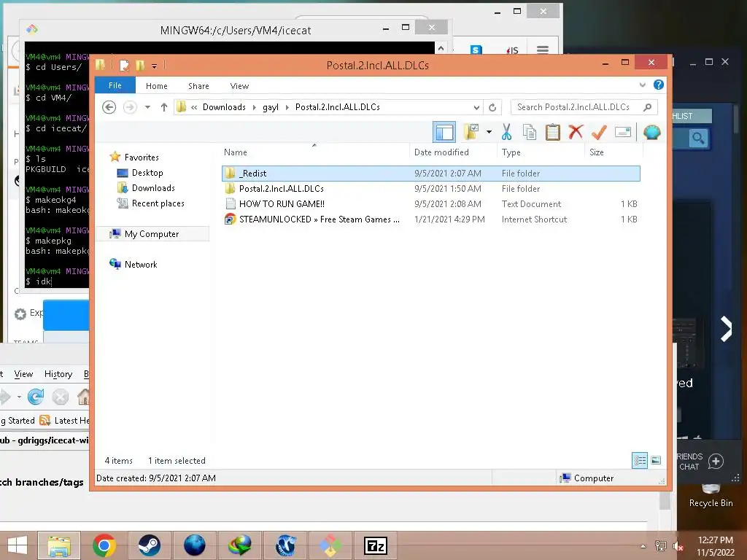Click the properties quick access icon in title bar

pos(124,66)
